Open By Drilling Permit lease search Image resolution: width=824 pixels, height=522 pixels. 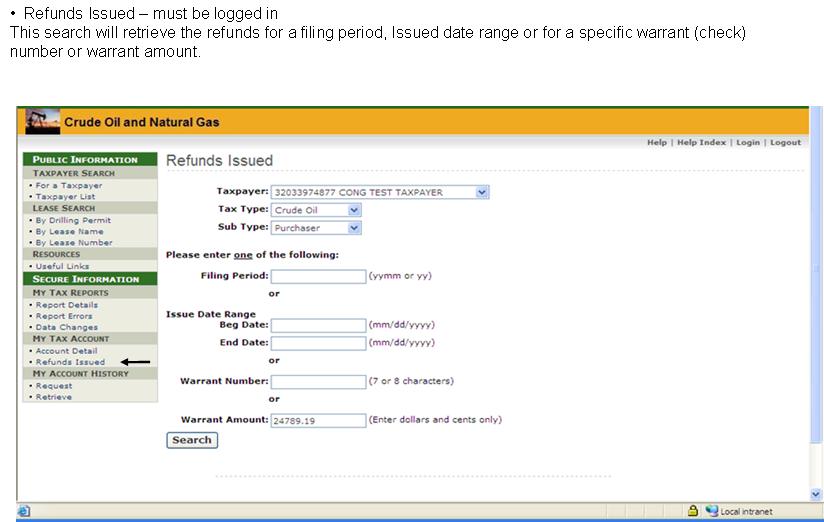click(72, 220)
